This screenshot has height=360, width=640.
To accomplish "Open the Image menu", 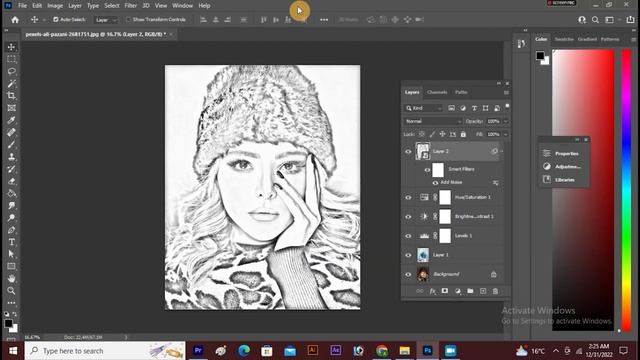I will point(55,6).
